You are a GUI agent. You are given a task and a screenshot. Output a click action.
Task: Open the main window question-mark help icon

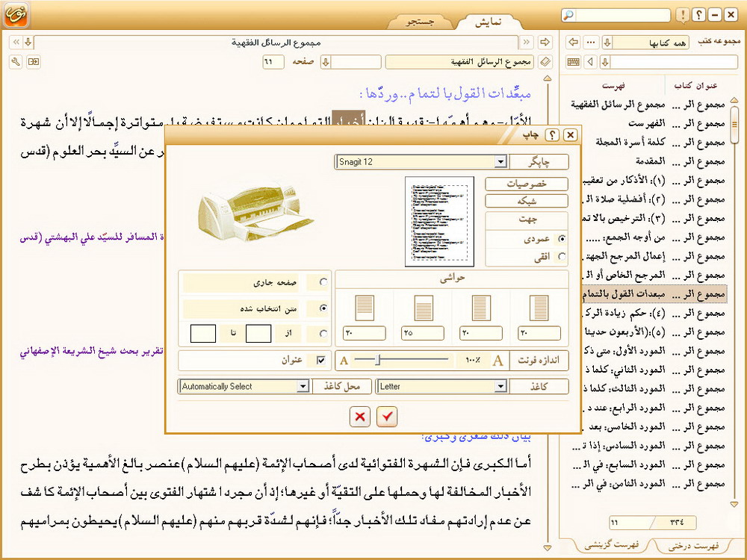[699, 15]
